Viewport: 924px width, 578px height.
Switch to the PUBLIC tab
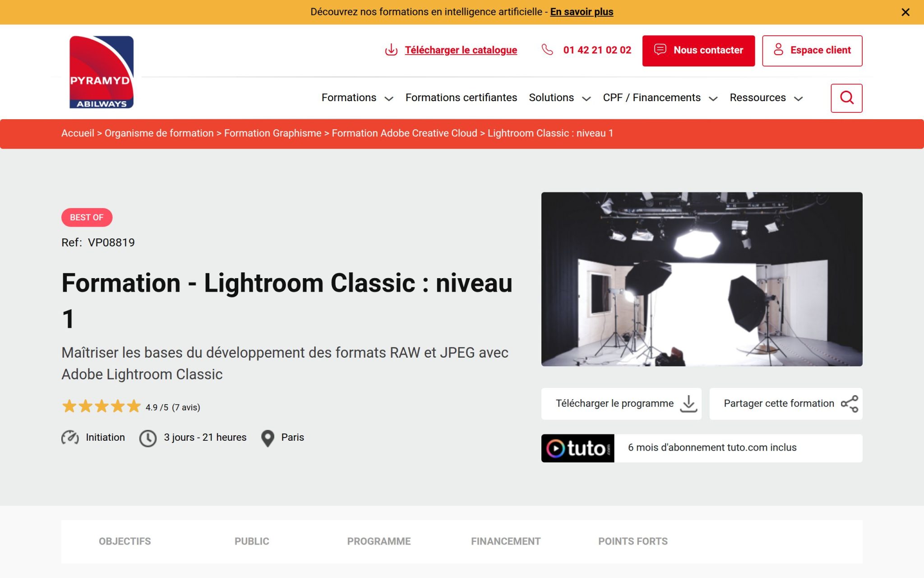(252, 541)
